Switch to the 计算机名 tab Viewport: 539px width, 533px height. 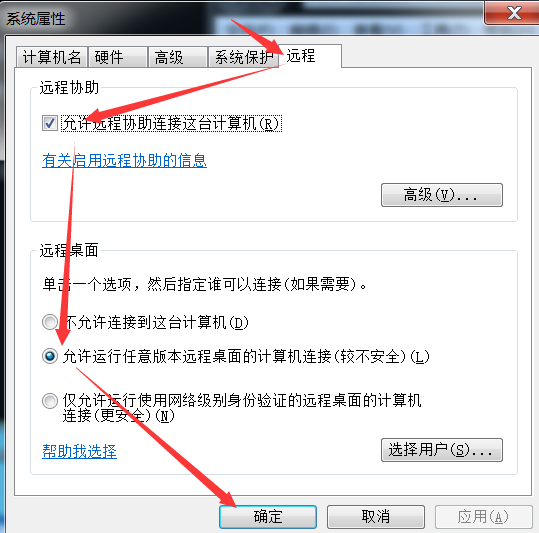[52, 57]
